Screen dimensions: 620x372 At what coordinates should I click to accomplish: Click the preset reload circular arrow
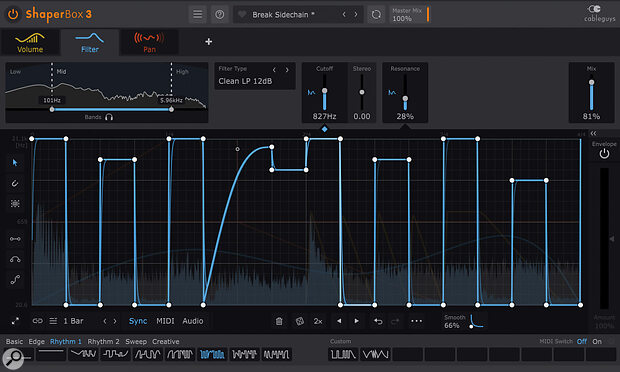[376, 15]
